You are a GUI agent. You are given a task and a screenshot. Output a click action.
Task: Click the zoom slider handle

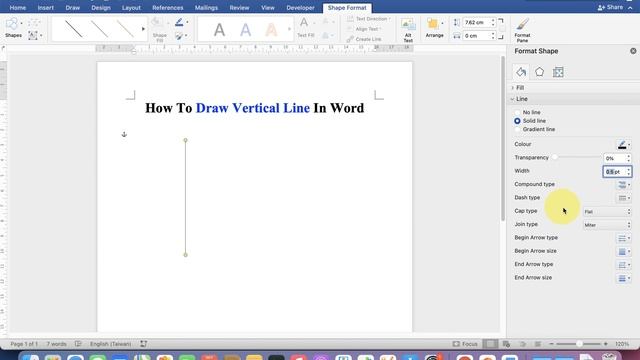pos(579,344)
